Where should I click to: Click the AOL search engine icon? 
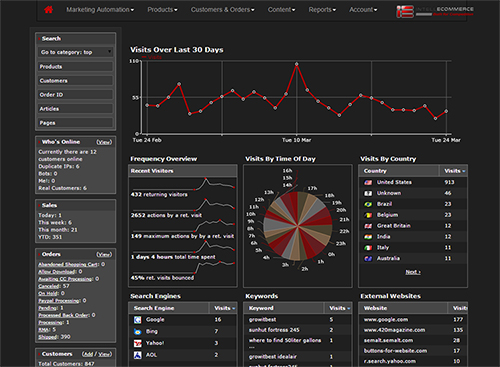pyautogui.click(x=138, y=355)
